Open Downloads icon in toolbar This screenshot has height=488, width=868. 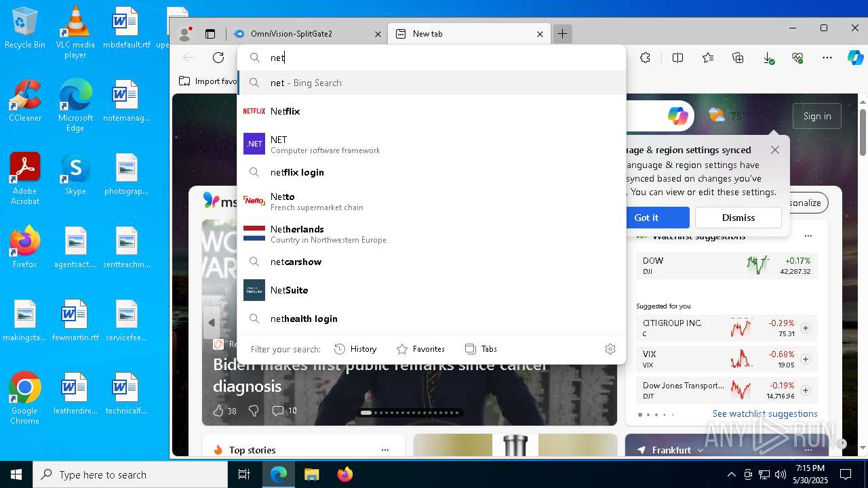pyautogui.click(x=768, y=58)
